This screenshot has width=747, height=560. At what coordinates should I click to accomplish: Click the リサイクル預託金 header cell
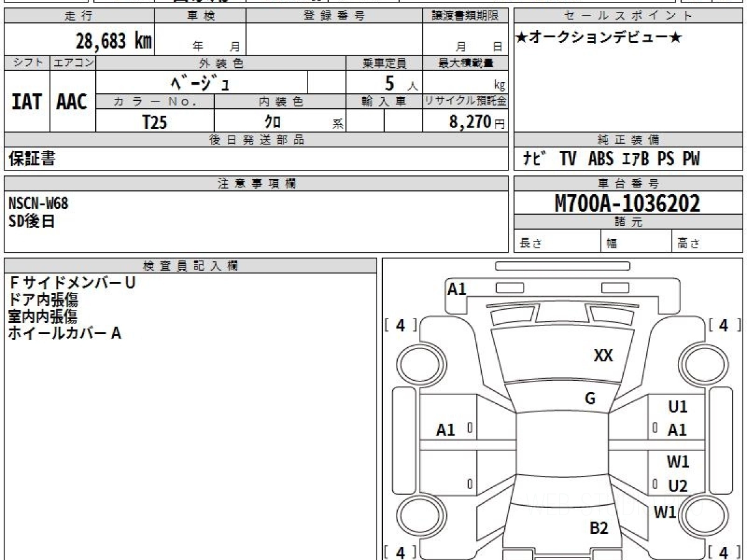click(465, 102)
